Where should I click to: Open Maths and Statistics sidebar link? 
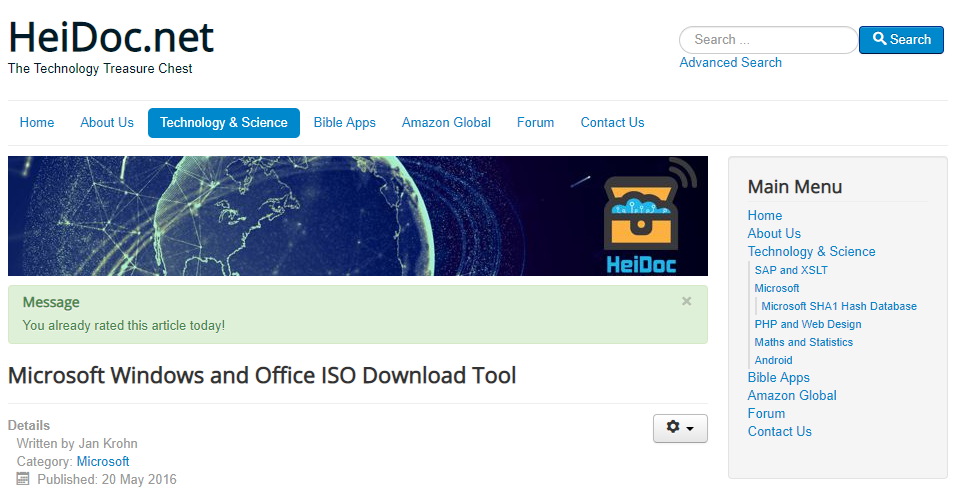click(x=803, y=342)
